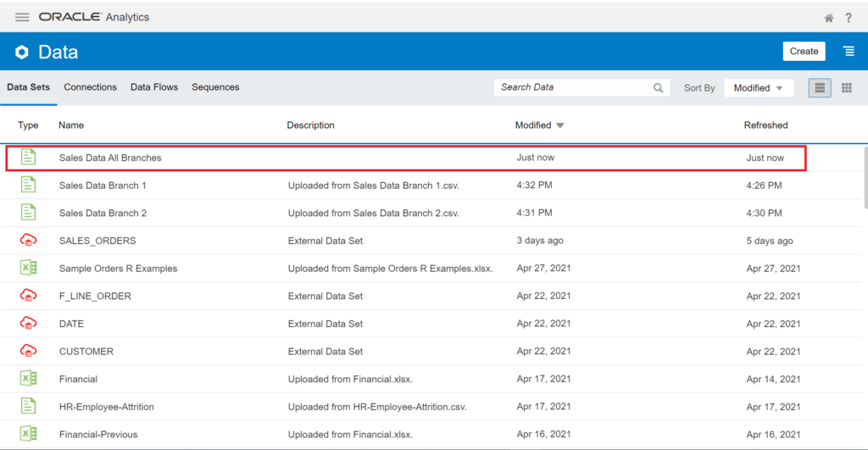The height and width of the screenshot is (450, 868).
Task: Click '4:30 PM' refreshed time
Action: click(764, 213)
